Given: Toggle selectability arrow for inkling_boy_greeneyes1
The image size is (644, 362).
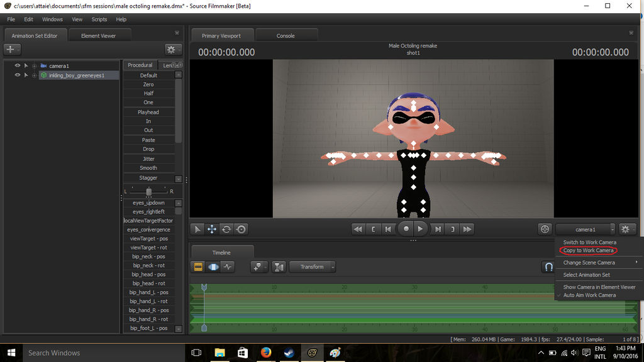Looking at the screenshot, I should pos(26,75).
